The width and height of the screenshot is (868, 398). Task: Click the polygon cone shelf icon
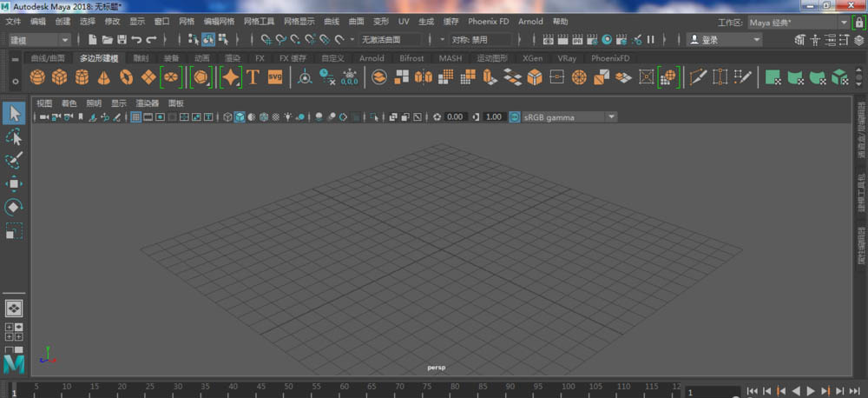(x=103, y=77)
